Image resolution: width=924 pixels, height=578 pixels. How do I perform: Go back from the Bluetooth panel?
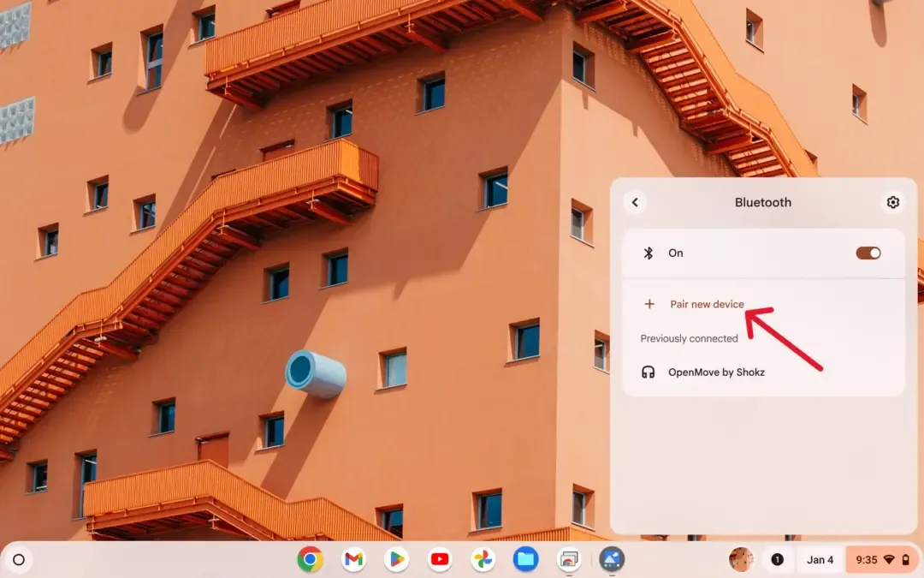click(x=635, y=202)
